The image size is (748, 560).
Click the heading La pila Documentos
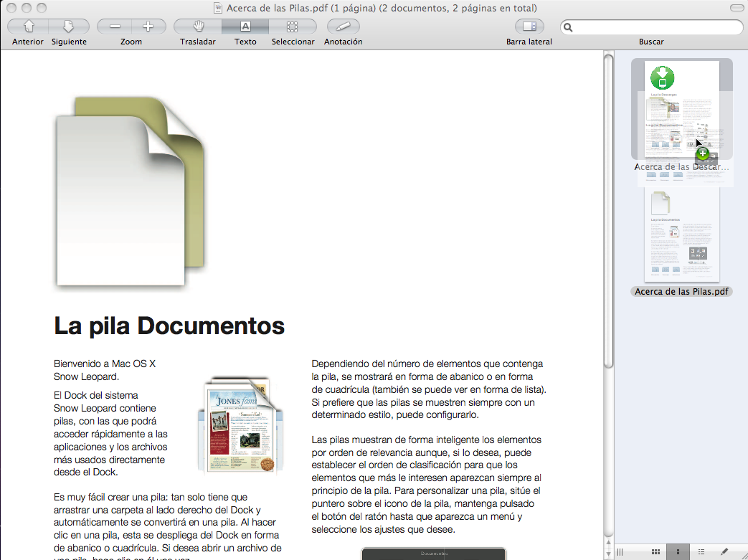(169, 326)
